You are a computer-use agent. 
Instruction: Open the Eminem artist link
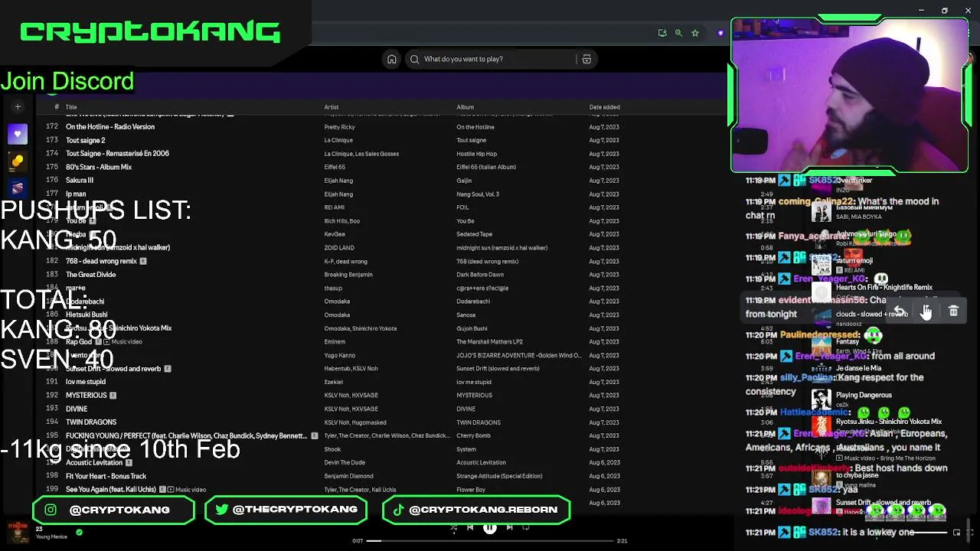[x=335, y=342]
